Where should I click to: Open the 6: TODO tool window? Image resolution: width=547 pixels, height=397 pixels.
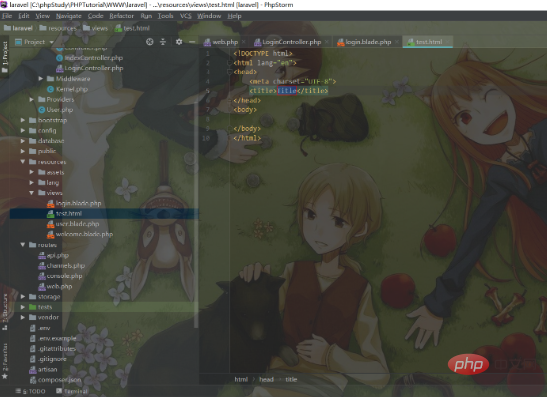click(x=31, y=391)
